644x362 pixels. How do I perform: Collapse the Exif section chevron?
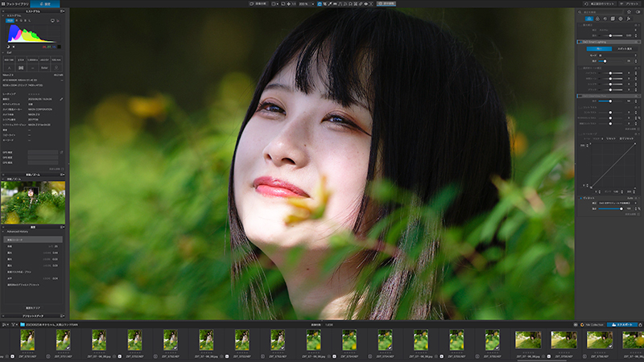(3, 52)
